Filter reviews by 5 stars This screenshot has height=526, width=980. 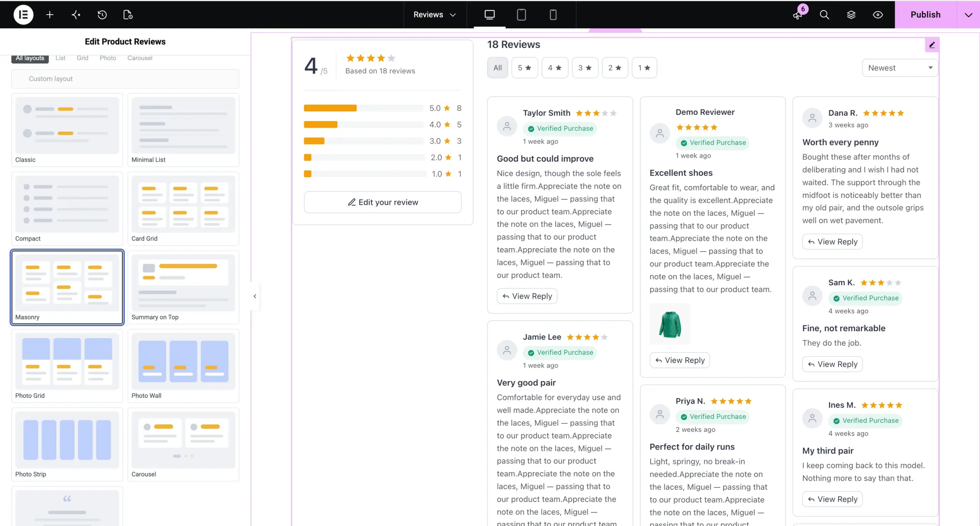524,68
